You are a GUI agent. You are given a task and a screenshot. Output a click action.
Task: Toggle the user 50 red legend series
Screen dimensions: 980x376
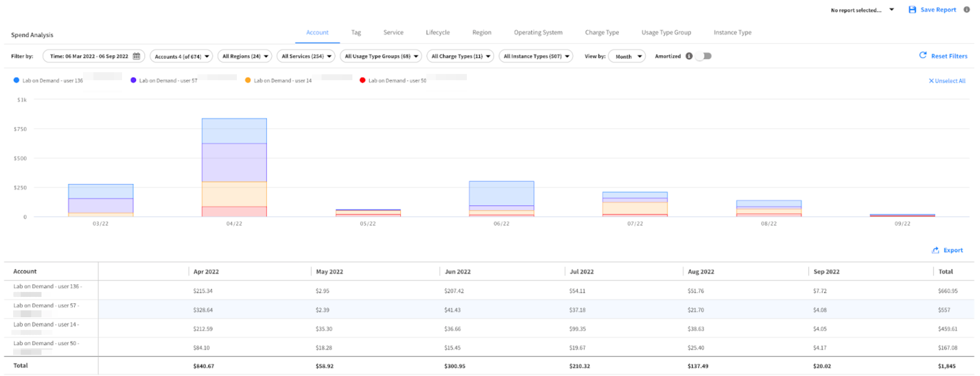[x=362, y=81]
